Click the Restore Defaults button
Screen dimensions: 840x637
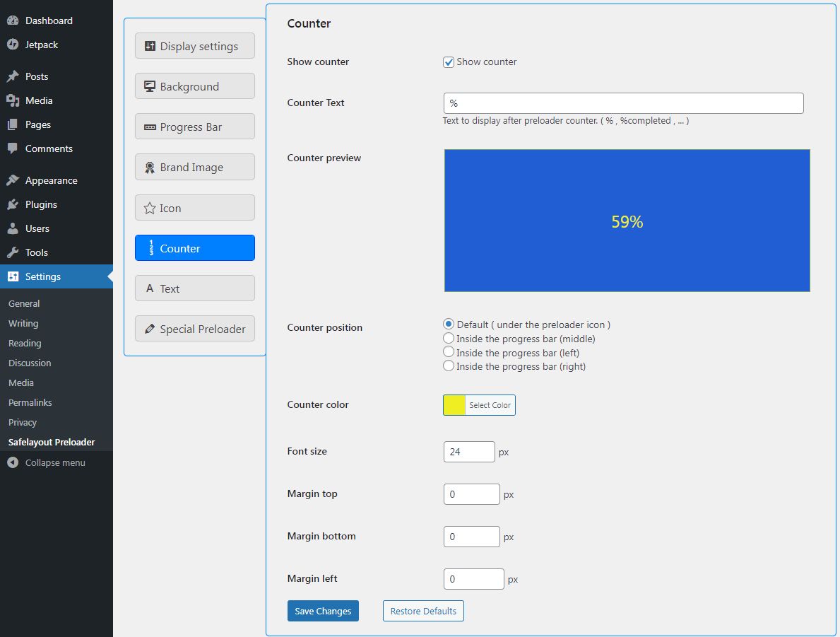[x=423, y=611]
